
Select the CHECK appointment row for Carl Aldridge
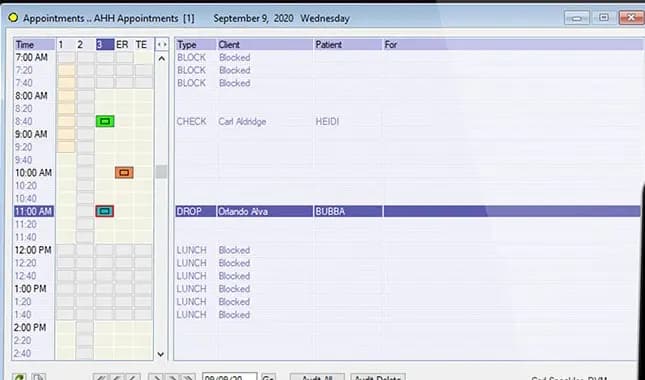(408, 121)
